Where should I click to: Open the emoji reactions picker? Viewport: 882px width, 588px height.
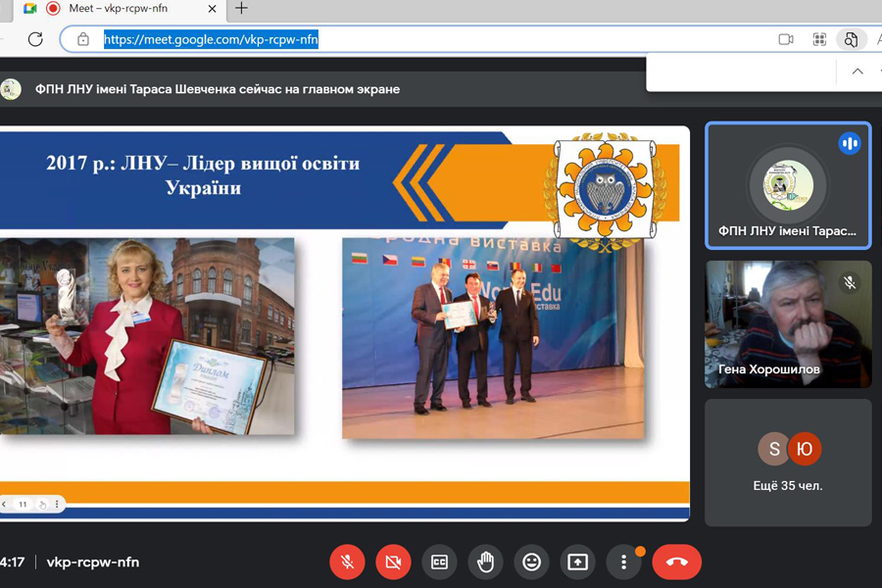click(x=531, y=562)
